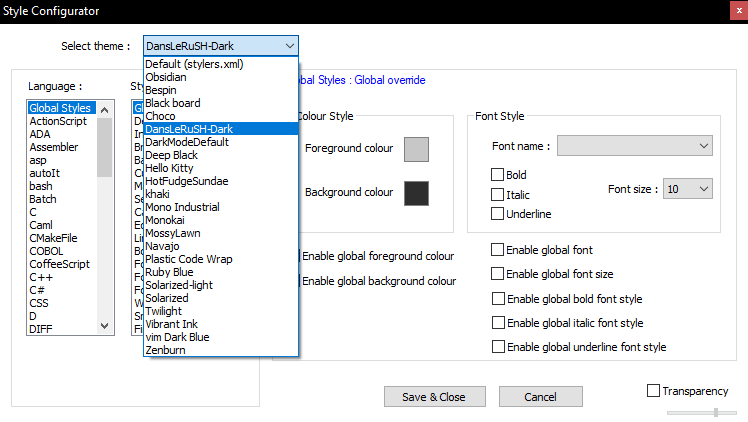Image resolution: width=748 pixels, height=422 pixels.
Task: Select bash language
Action: pyautogui.click(x=62, y=186)
